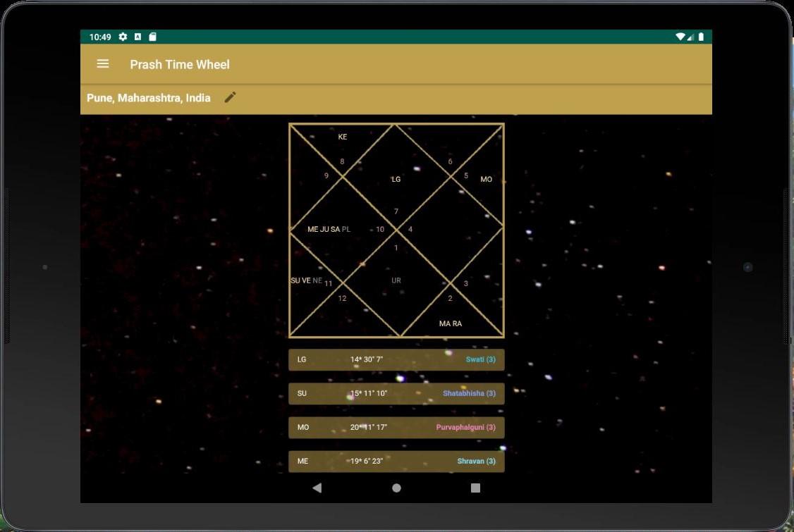
Task: Open the MO row with Purvaphalguni (3)
Action: [x=396, y=427]
